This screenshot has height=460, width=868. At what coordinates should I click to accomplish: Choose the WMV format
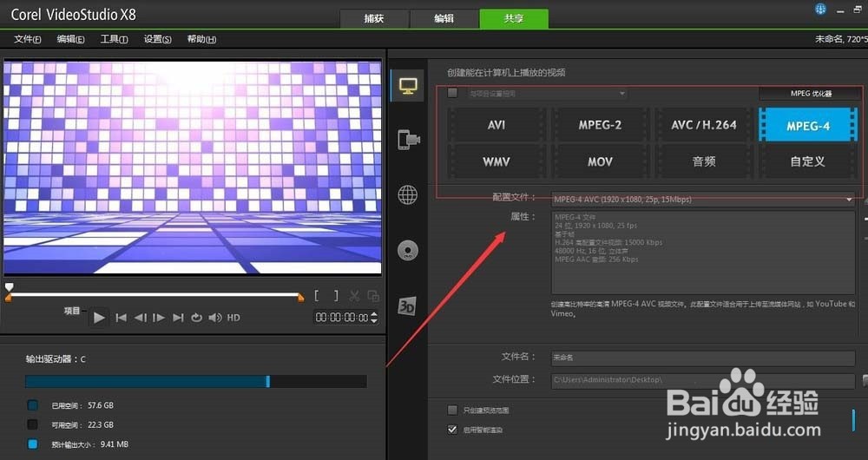pos(496,161)
